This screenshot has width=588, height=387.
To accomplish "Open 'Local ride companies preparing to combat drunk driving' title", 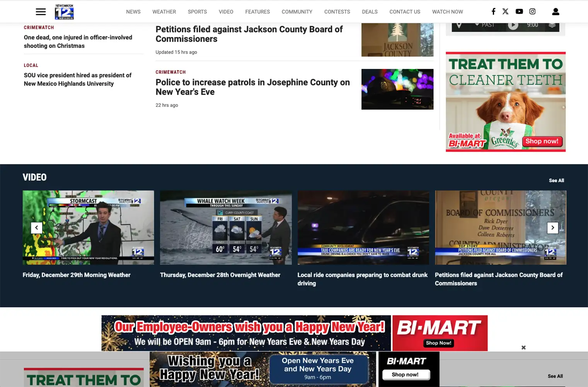I will pyautogui.click(x=362, y=279).
